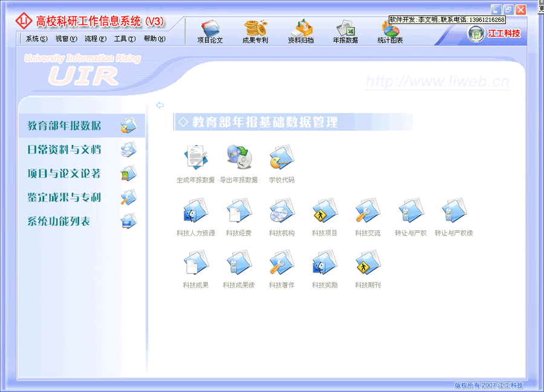点击科技期刊图标
This screenshot has width=544, height=392.
pyautogui.click(x=366, y=264)
